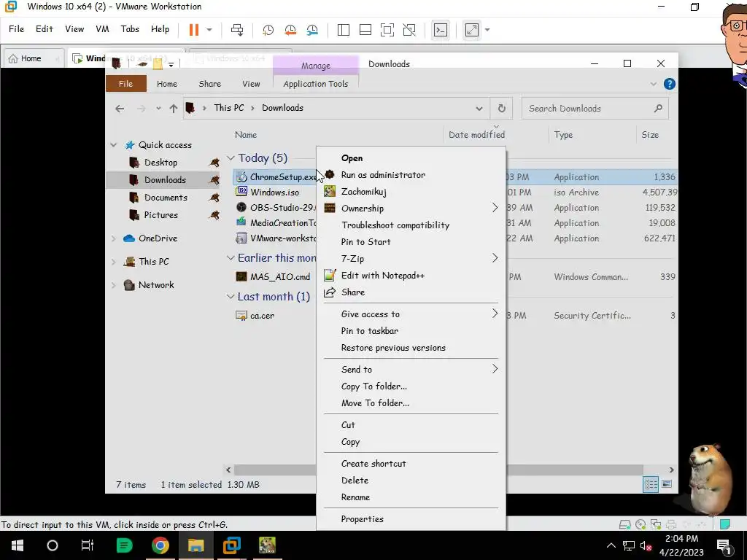Collapse the Last month (1) group
Viewport: 747px width, 560px height.
pos(231,297)
